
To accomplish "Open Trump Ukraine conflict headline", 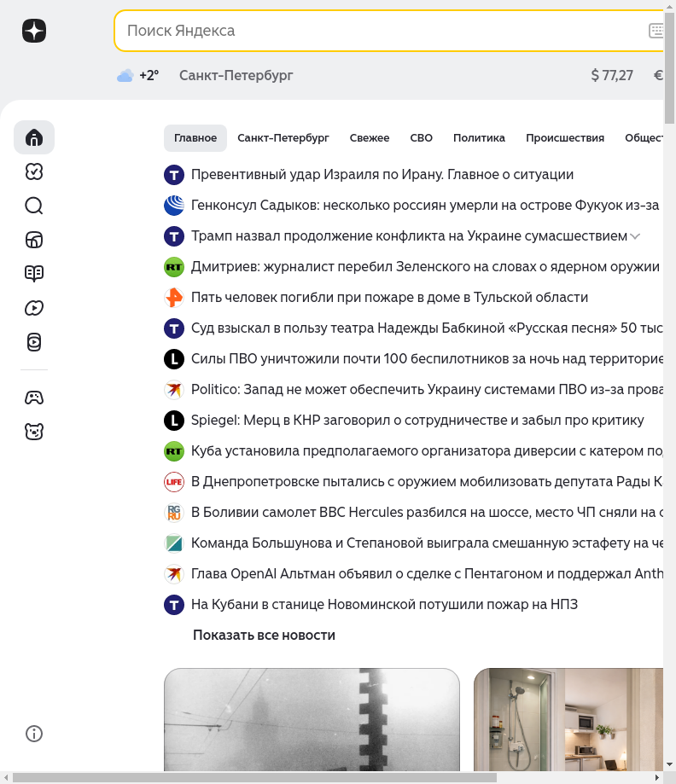I will tap(409, 236).
